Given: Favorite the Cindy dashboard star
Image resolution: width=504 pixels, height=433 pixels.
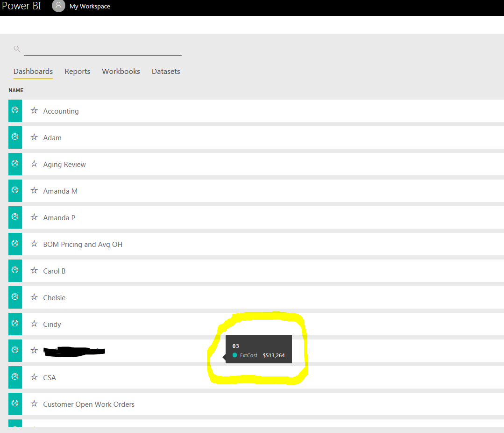Looking at the screenshot, I should click(34, 324).
